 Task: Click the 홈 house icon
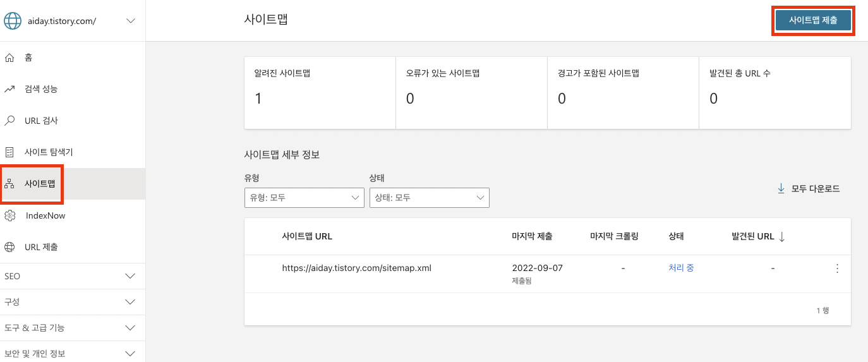pyautogui.click(x=9, y=57)
